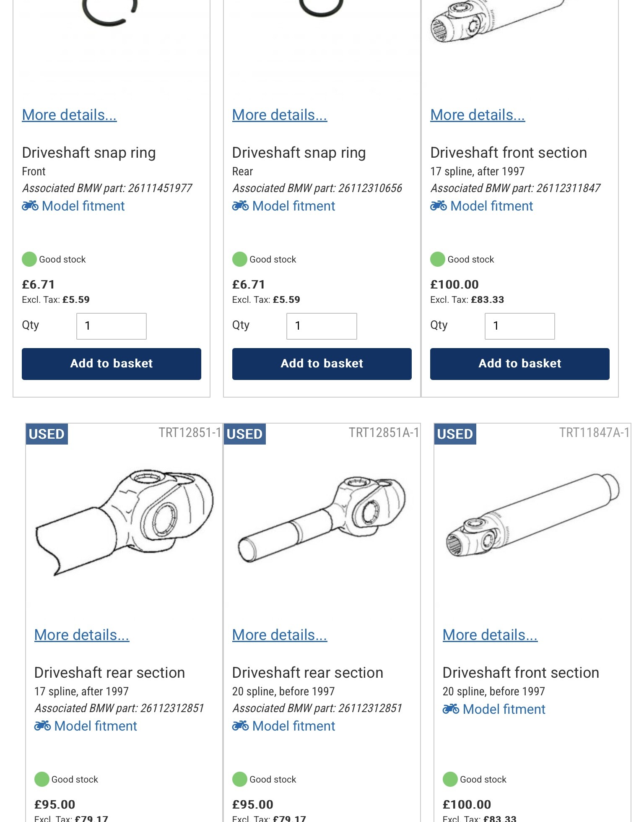Viewport: 644px width, 822px height.
Task: Add £100.00 driveshaft front section to basket
Action: click(x=520, y=364)
